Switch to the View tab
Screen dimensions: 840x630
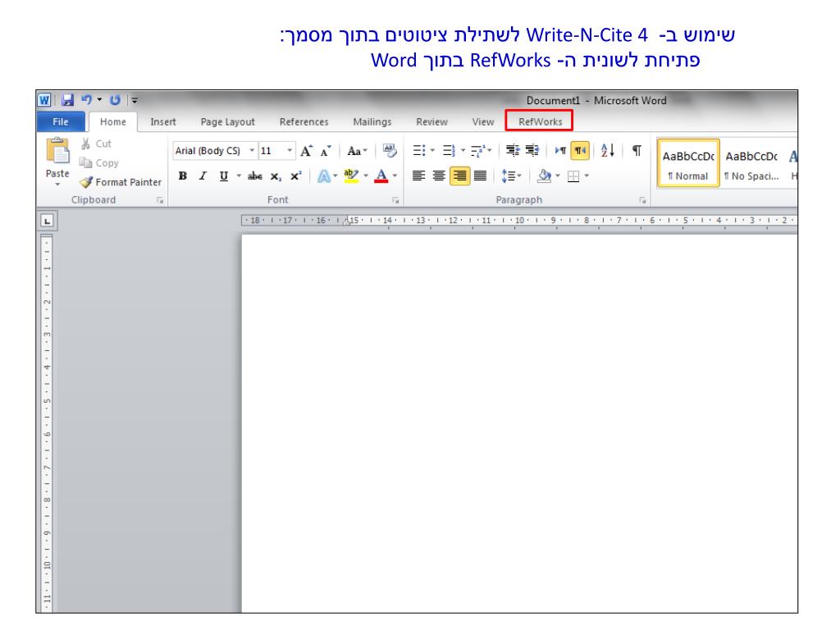point(482,122)
